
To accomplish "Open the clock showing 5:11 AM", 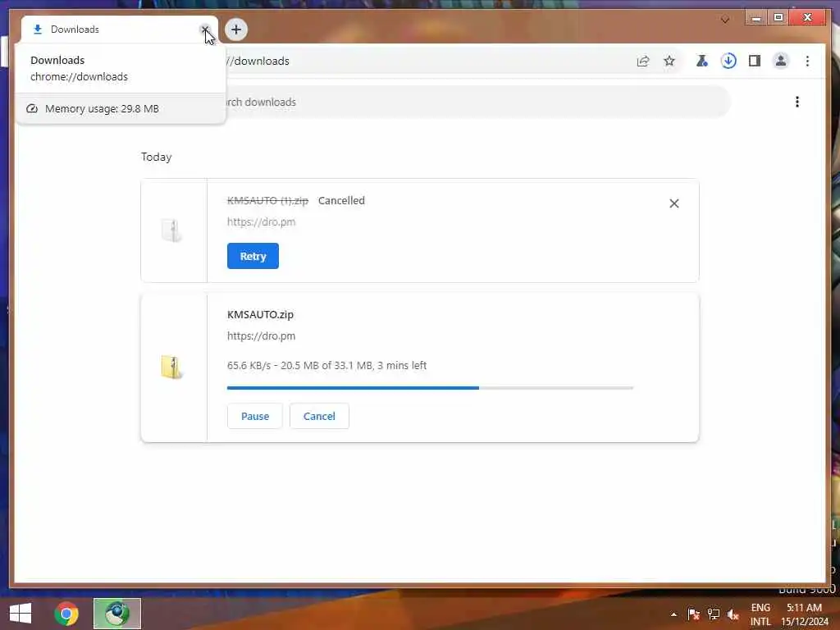I will (x=805, y=614).
